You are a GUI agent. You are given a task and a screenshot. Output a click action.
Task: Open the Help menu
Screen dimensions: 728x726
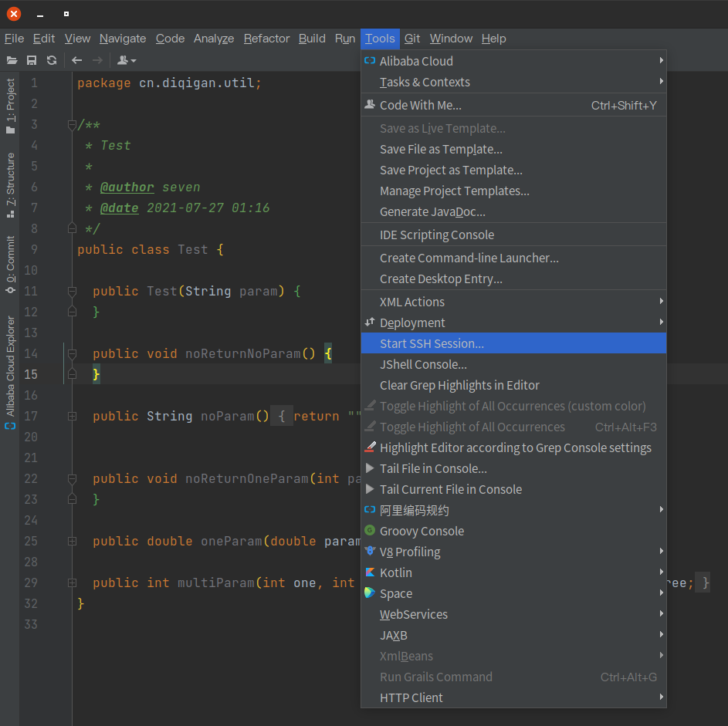click(493, 39)
